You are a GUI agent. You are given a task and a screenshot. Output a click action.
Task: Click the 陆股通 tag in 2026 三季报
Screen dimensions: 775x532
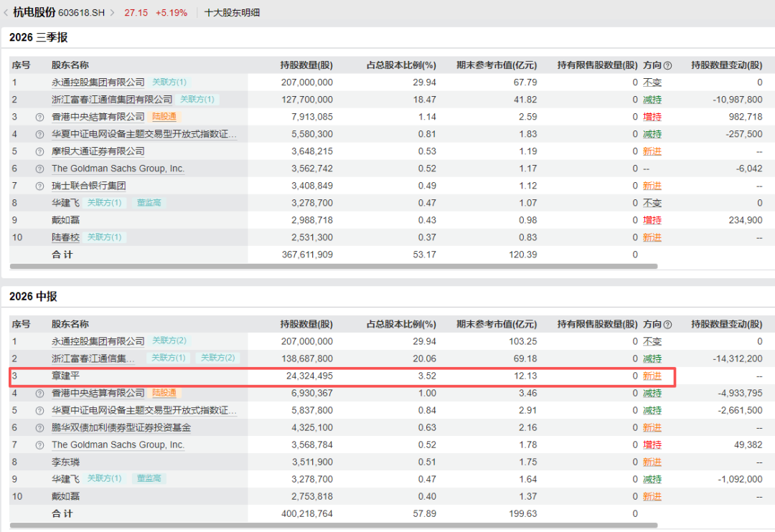point(164,117)
